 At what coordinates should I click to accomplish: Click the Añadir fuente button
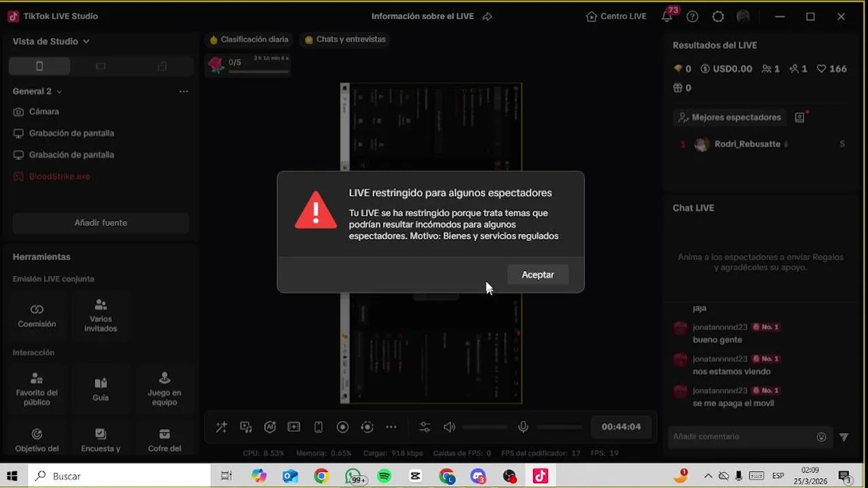coord(100,222)
